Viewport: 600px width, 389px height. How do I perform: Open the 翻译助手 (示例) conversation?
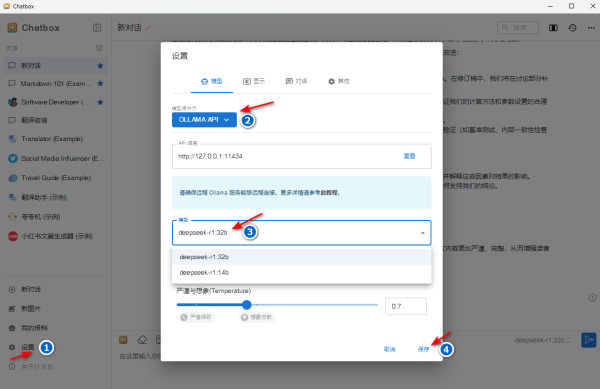coord(56,197)
